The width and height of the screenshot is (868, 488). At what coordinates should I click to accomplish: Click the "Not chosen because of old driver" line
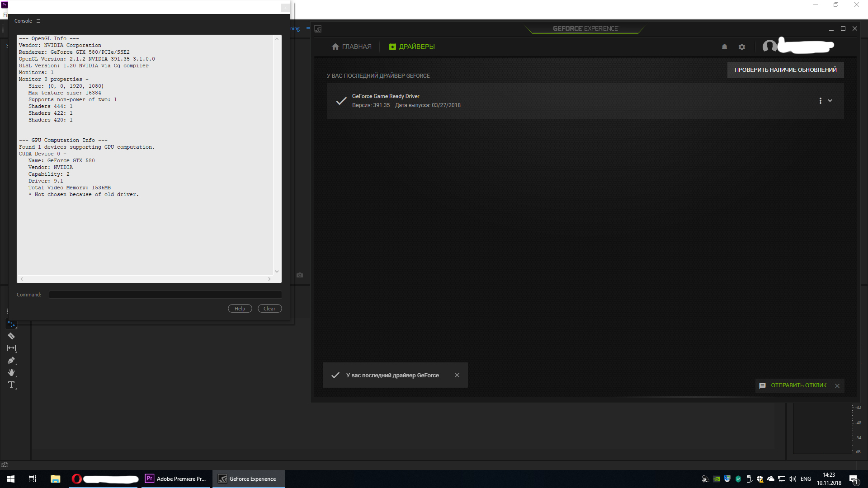[84, 195]
